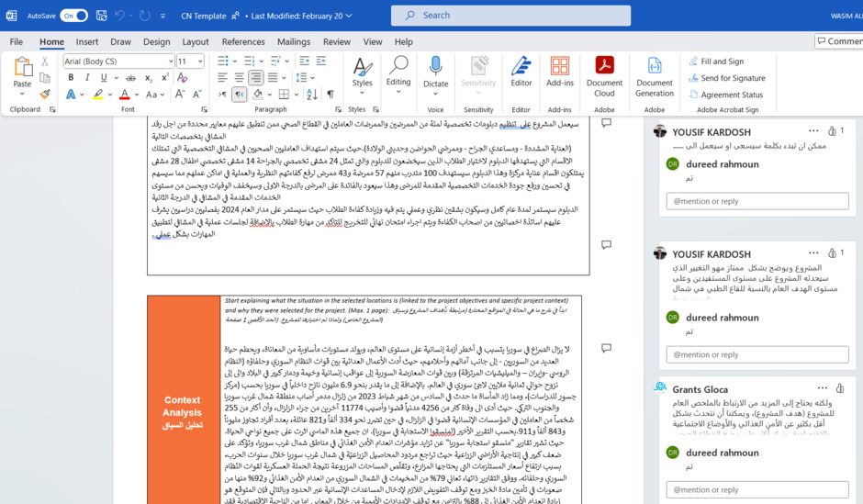Switch to the Layout tab

(x=196, y=42)
